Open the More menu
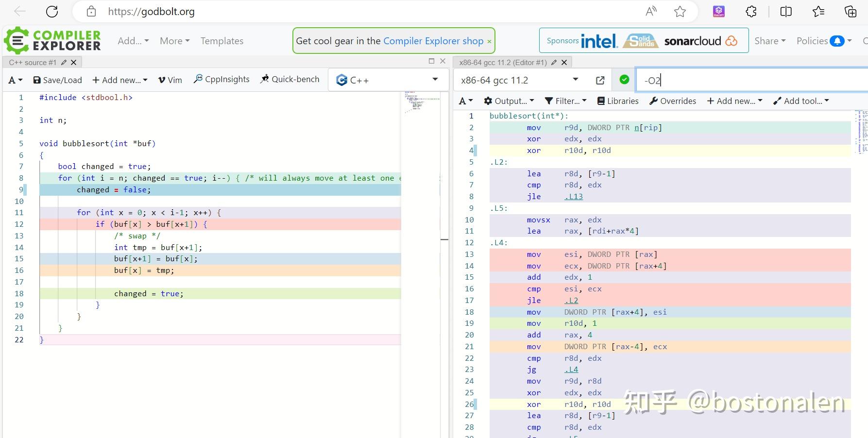This screenshot has height=438, width=868. 174,41
